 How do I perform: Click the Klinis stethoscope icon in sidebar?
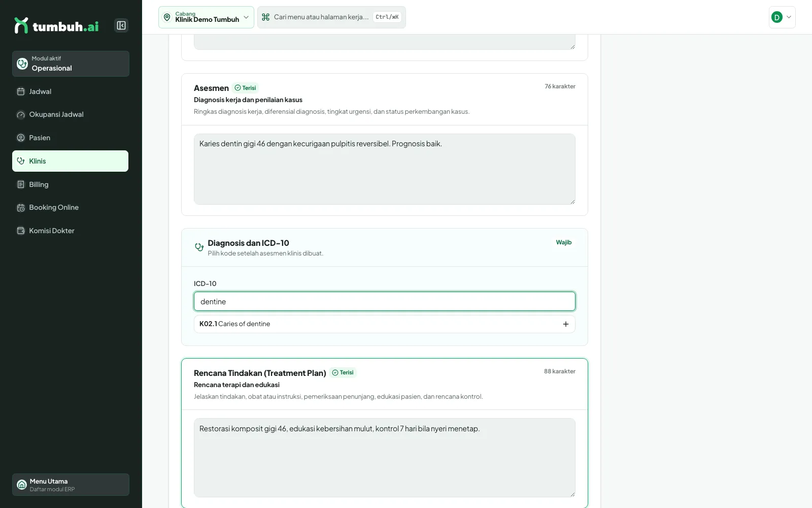pos(21,161)
